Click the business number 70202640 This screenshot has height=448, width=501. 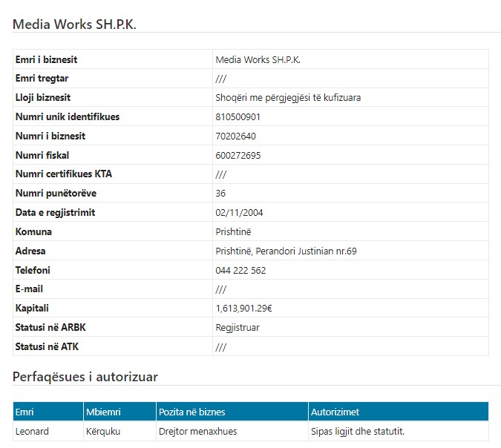[x=235, y=136]
